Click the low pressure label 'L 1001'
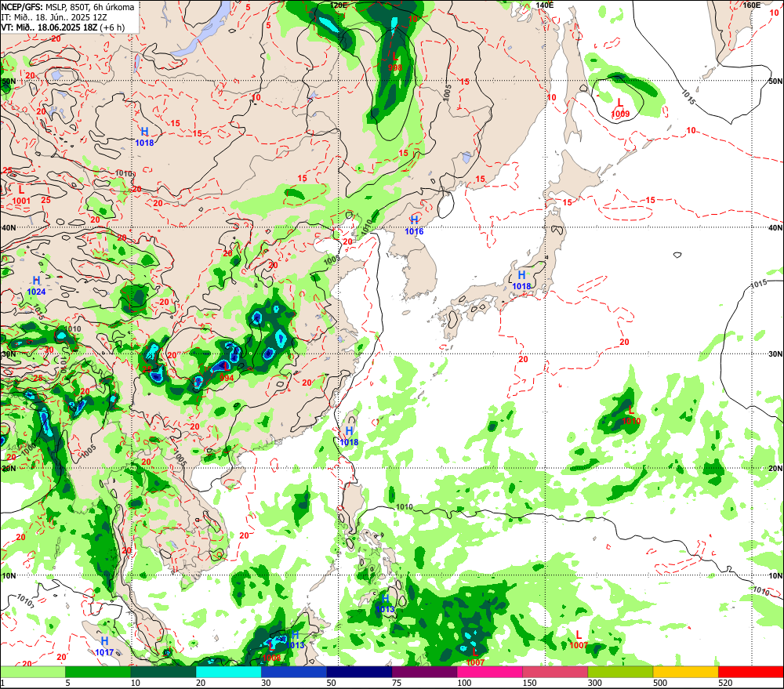Viewport: 784px width, 689px height. point(21,195)
